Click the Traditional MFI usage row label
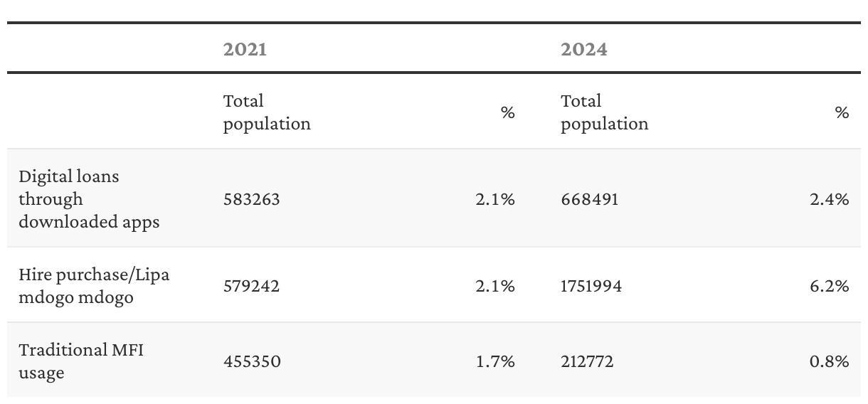 [x=81, y=361]
